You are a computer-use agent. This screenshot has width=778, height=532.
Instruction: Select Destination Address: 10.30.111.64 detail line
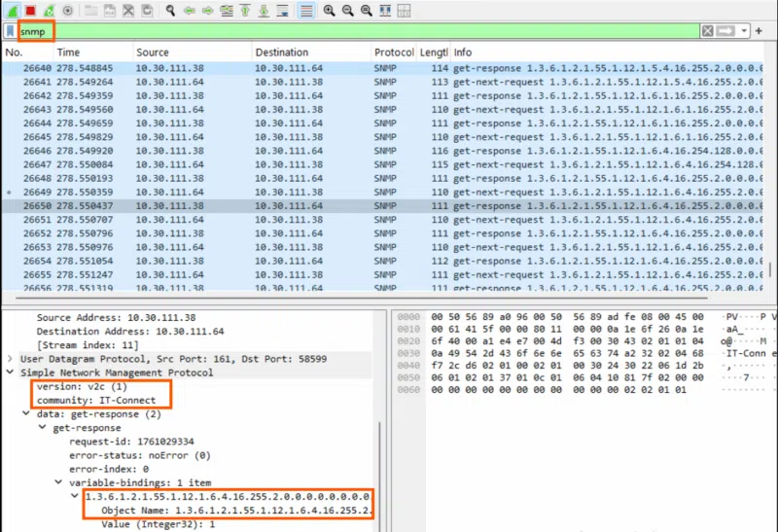[130, 331]
